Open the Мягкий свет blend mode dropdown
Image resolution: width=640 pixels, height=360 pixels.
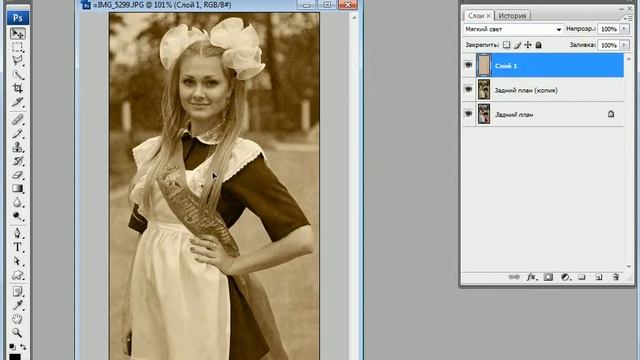point(513,29)
